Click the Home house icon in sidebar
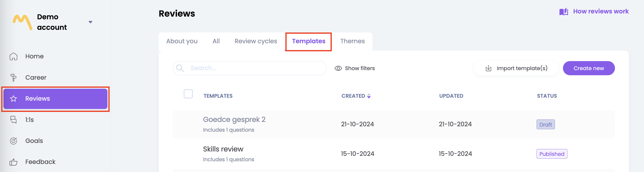 tap(13, 57)
